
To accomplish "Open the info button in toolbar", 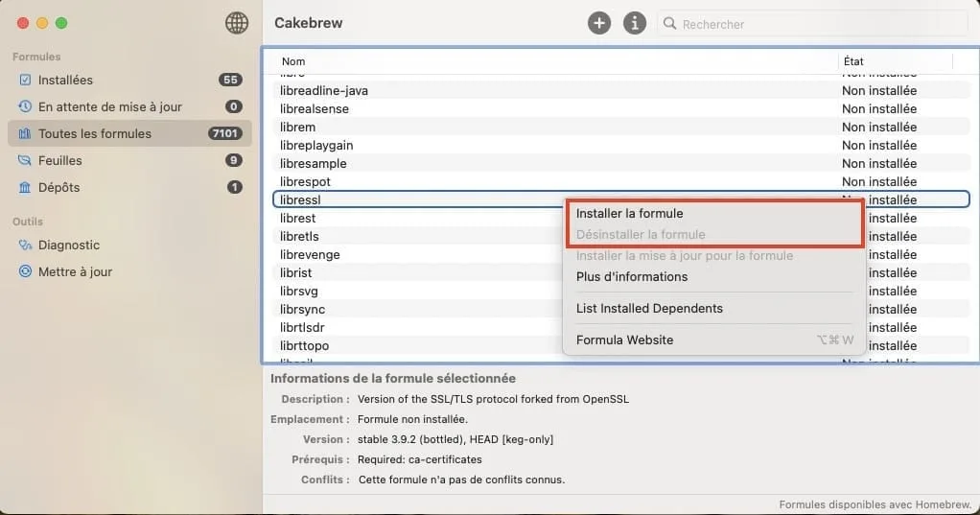I will tap(635, 23).
